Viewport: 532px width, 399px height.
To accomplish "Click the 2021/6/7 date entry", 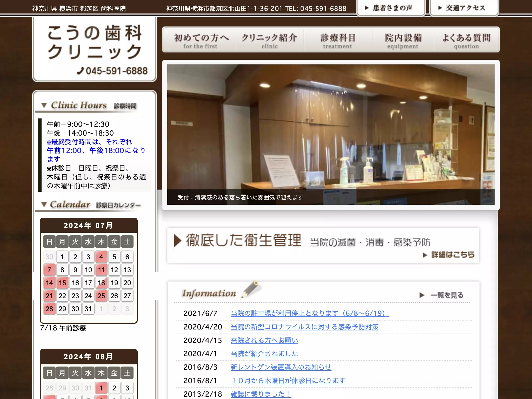I will coord(200,313).
